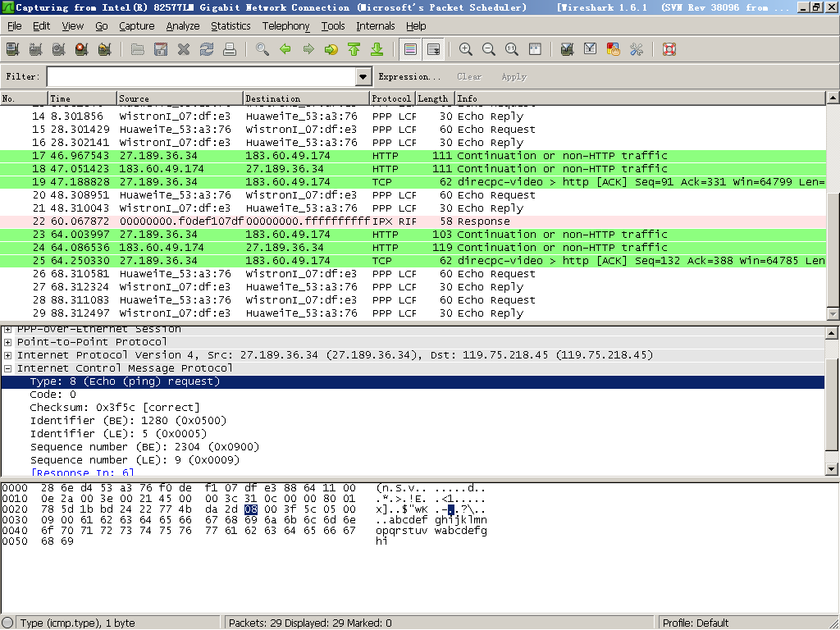Open the capture interfaces list icon
840x630 pixels.
[x=12, y=50]
